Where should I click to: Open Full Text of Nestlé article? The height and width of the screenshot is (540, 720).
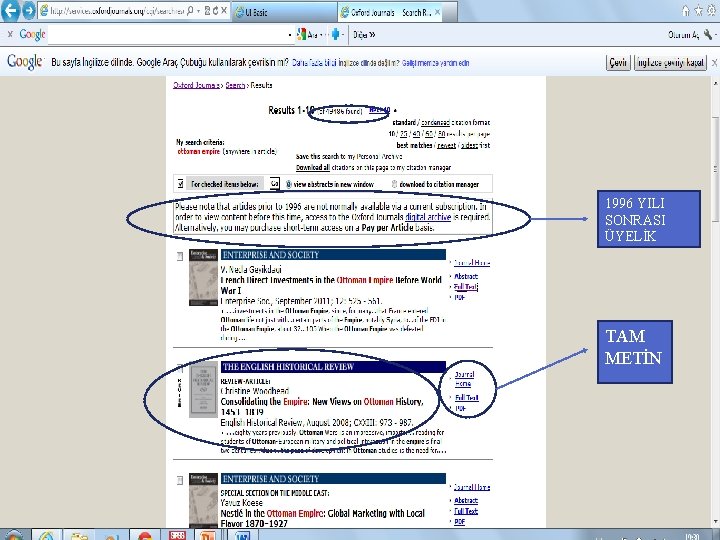tap(466, 511)
